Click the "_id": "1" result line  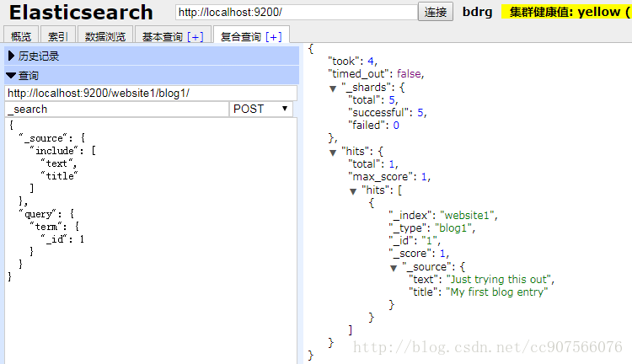click(415, 241)
